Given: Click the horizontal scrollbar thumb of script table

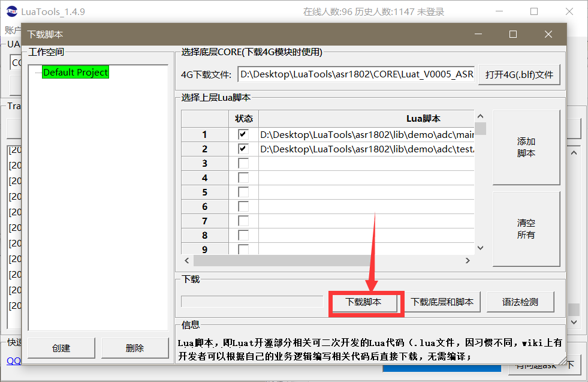Looking at the screenshot, I should pos(282,260).
